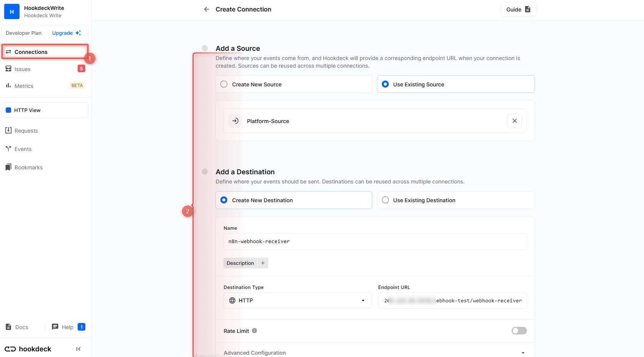Open Connections from the sidebar

pyautogui.click(x=31, y=52)
